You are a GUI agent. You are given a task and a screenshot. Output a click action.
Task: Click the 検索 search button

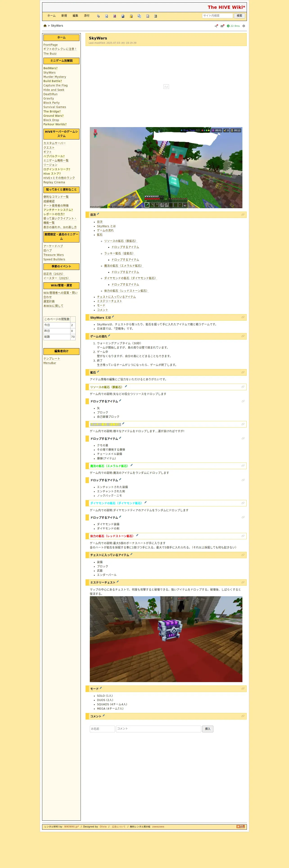[239, 16]
